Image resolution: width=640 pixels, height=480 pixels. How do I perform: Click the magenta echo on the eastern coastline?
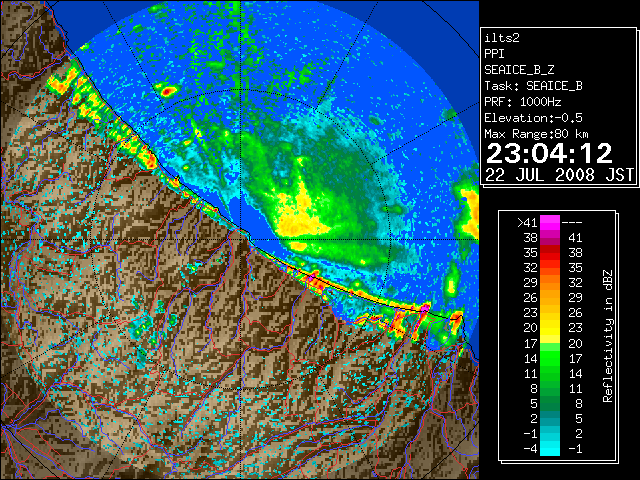click(x=425, y=307)
